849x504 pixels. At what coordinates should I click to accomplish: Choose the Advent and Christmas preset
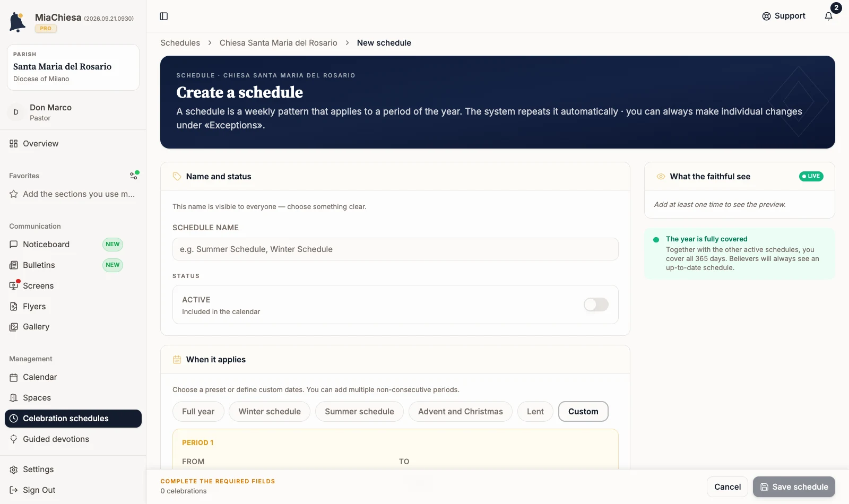[x=461, y=412]
